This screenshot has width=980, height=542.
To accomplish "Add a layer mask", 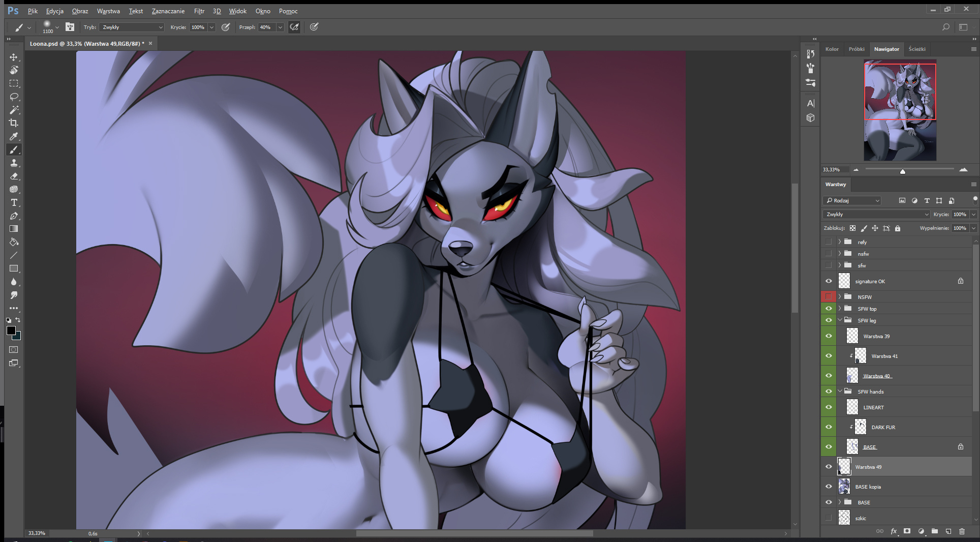I will pyautogui.click(x=907, y=531).
